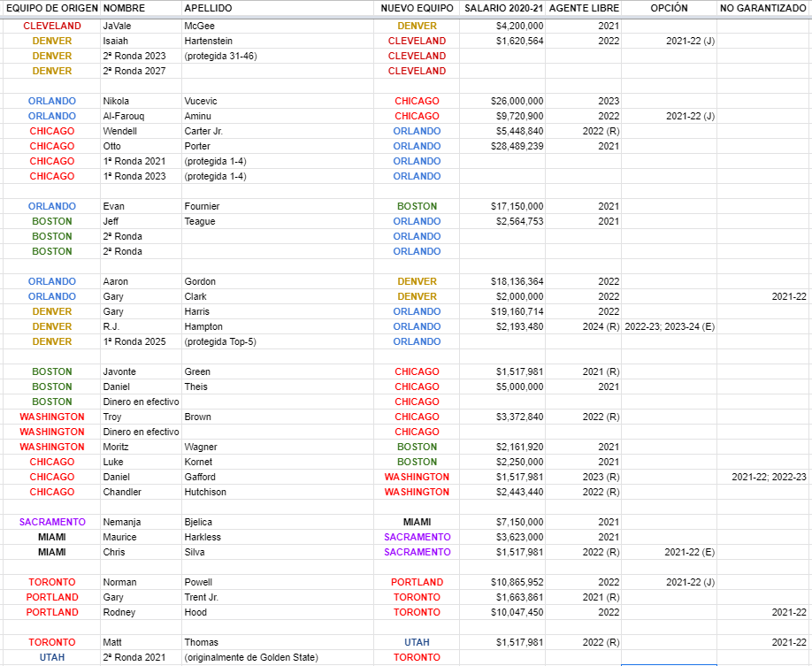This screenshot has width=812, height=666.
Task: Click the Fournier surname cell
Action: pyautogui.click(x=278, y=206)
